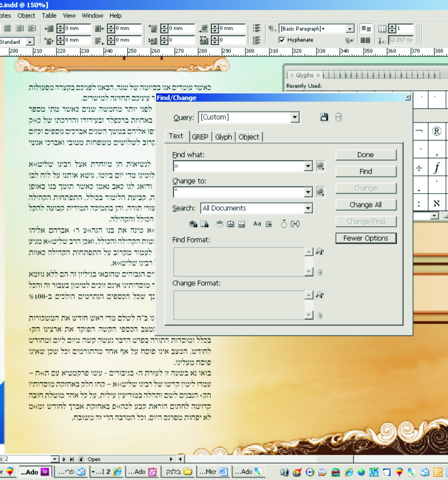Click the clear overrides icon right of Hyphenate
The height and width of the screenshot is (480, 448).
[349, 40]
